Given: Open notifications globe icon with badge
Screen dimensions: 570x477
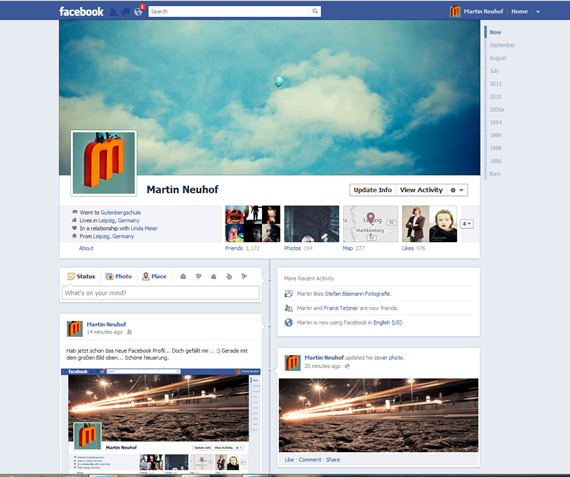Looking at the screenshot, I should 139,11.
